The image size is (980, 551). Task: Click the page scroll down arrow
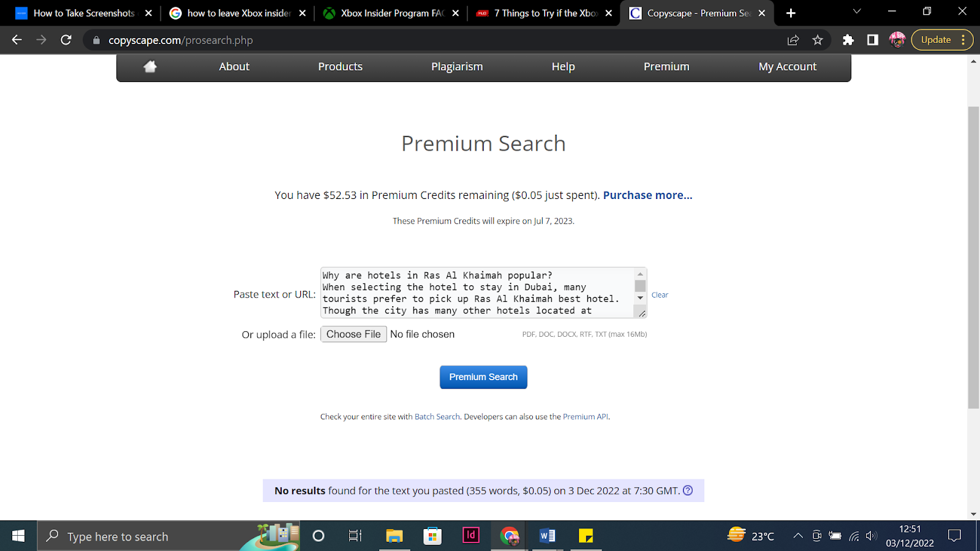coord(973,514)
